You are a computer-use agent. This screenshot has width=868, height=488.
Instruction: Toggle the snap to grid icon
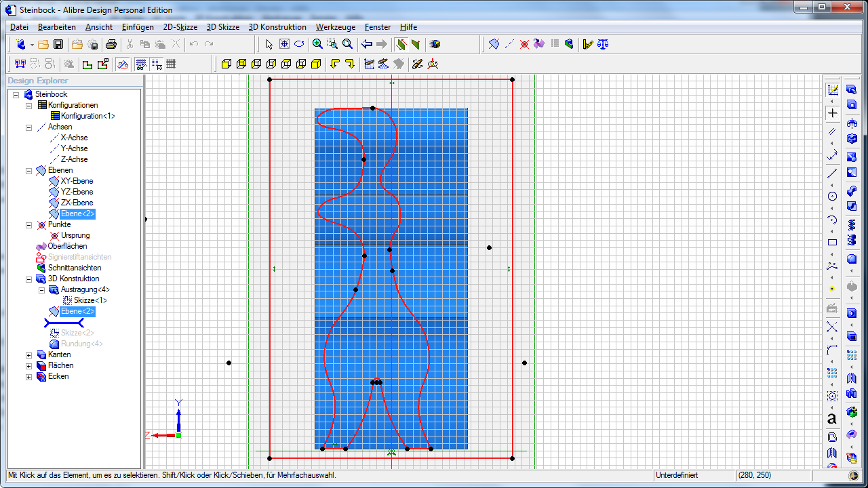[x=157, y=64]
